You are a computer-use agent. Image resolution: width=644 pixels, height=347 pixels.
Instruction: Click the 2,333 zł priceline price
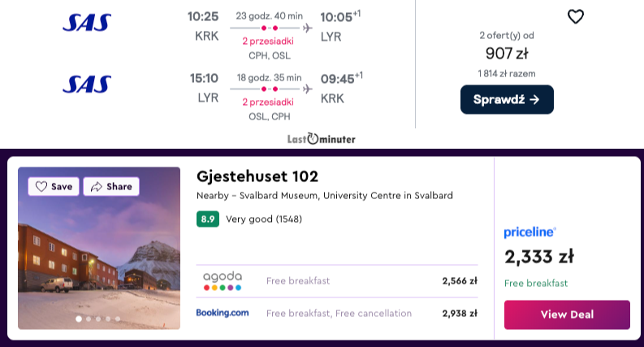click(x=539, y=257)
